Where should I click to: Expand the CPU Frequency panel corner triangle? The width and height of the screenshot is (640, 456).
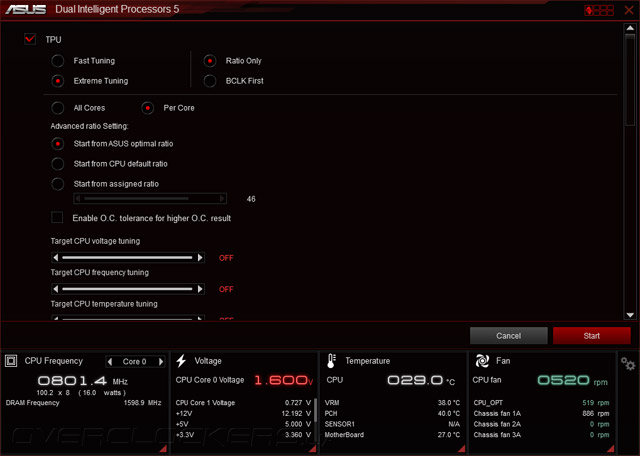tap(163, 449)
